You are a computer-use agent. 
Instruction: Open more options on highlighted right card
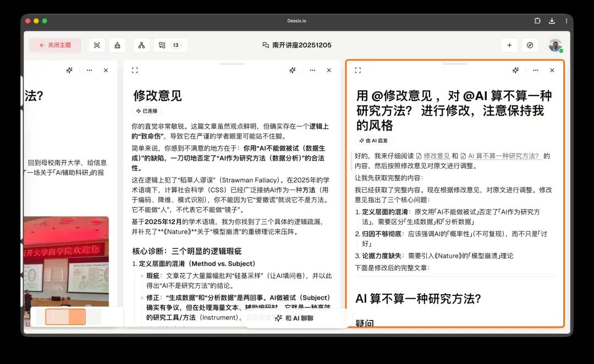[536, 70]
